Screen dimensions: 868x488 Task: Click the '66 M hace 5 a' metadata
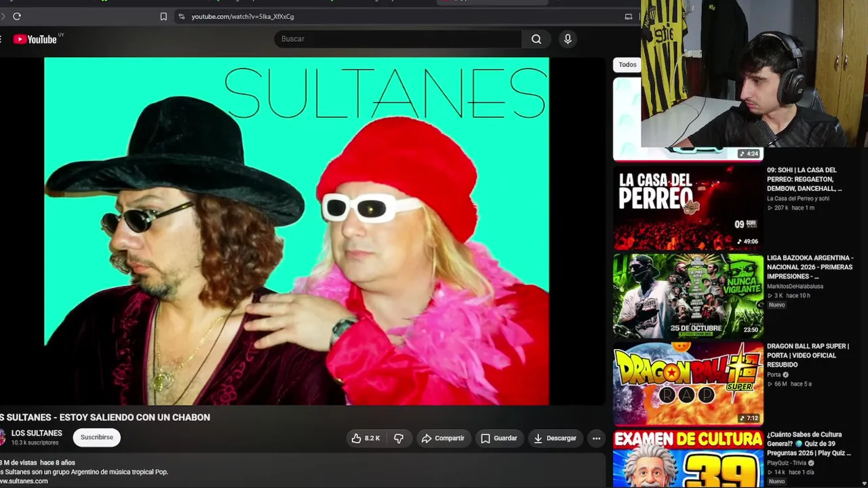(789, 384)
